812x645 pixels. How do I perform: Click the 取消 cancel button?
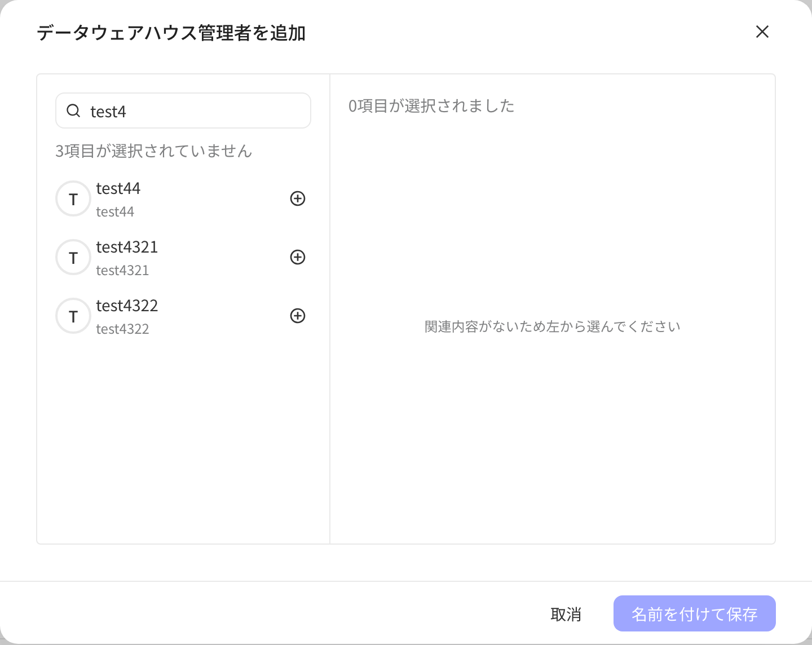pos(566,614)
